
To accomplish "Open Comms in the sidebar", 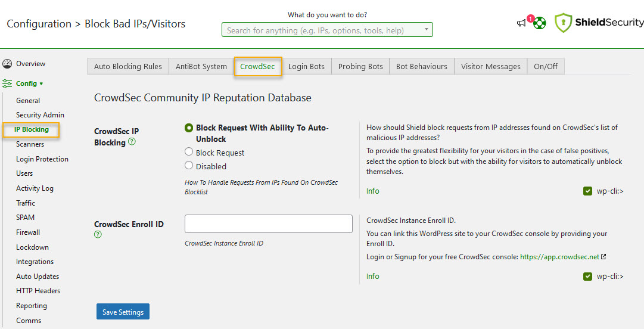I will coord(29,321).
